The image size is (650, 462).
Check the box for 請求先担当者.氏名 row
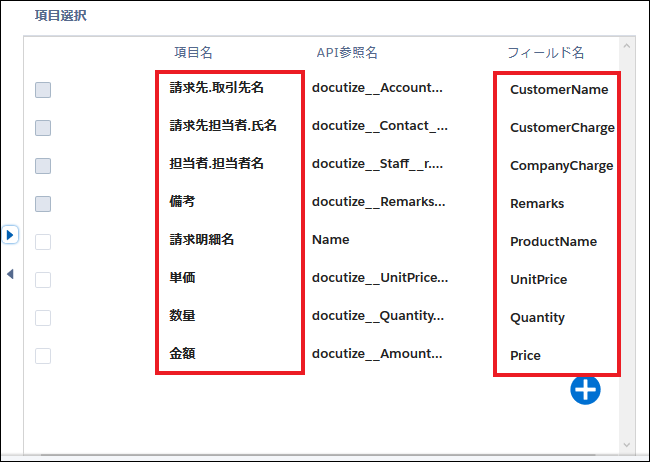(x=43, y=128)
